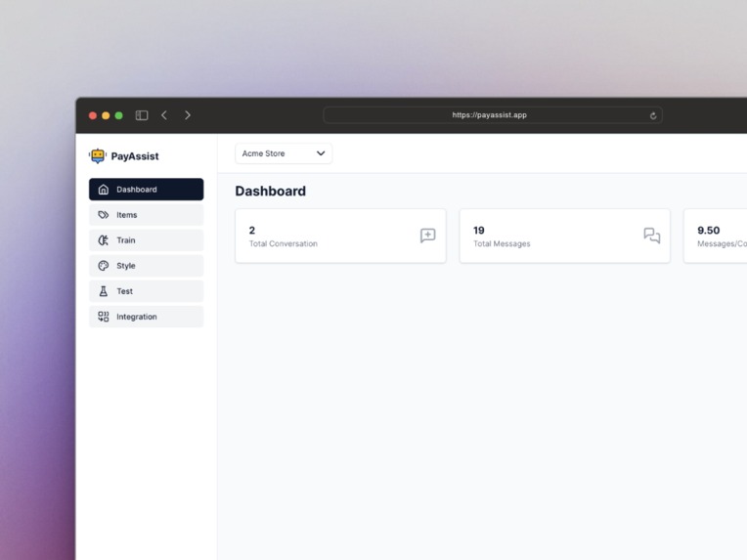Click the number 2 on conversation card

(x=252, y=231)
